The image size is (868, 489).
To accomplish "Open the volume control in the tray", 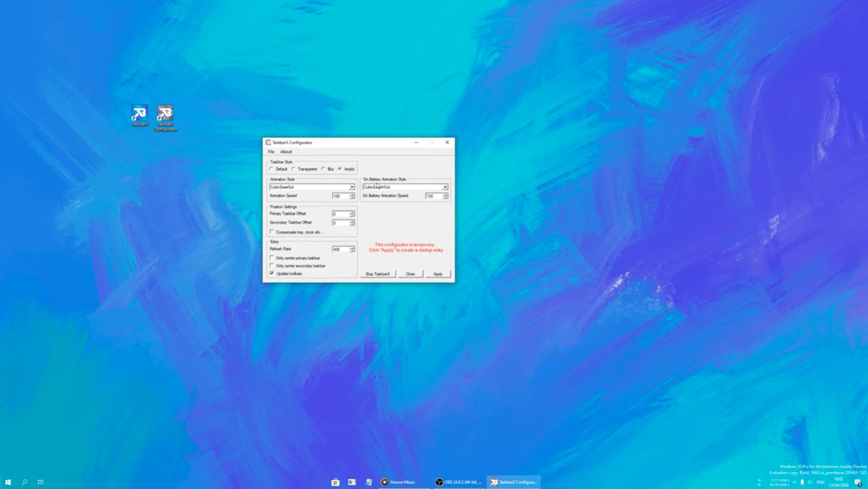I will tap(810, 482).
